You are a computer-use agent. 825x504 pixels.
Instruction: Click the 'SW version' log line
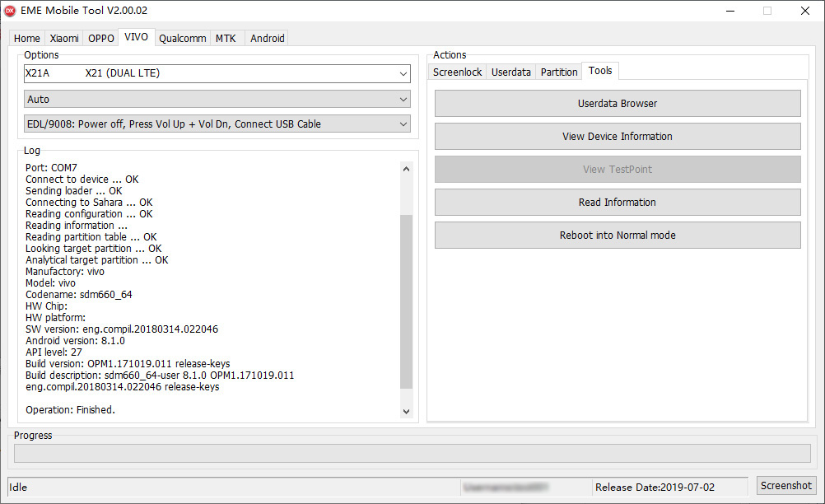[122, 329]
